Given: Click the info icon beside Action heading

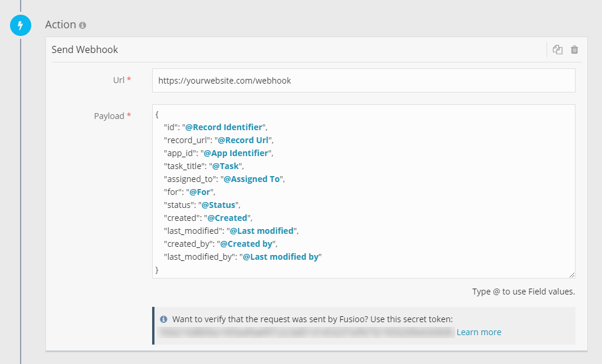Looking at the screenshot, I should pyautogui.click(x=83, y=25).
